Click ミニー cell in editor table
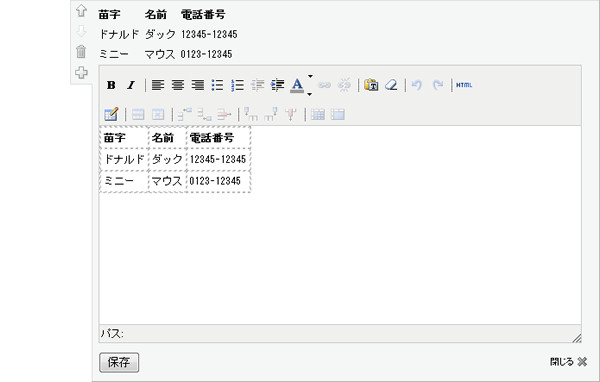Screen dimensions: 600x382 [x=124, y=181]
